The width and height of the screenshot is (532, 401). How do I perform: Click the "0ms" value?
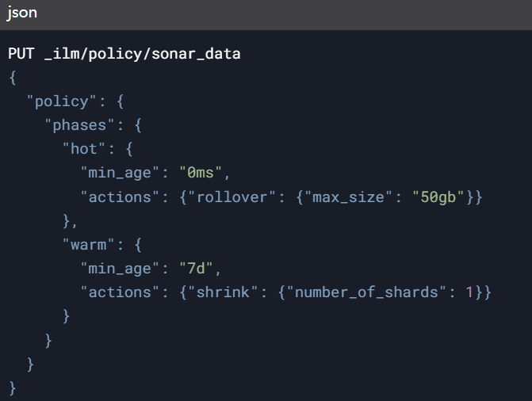click(201, 173)
